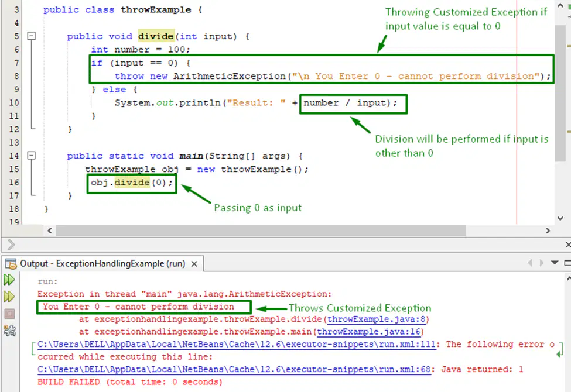Click the Output window icon beside the title

11,263
